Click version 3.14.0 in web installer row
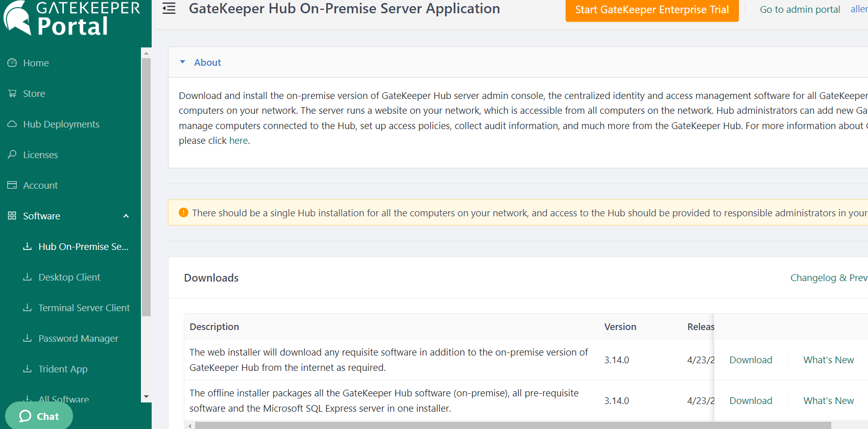Screen dimensions: 868x429 pyautogui.click(x=616, y=360)
